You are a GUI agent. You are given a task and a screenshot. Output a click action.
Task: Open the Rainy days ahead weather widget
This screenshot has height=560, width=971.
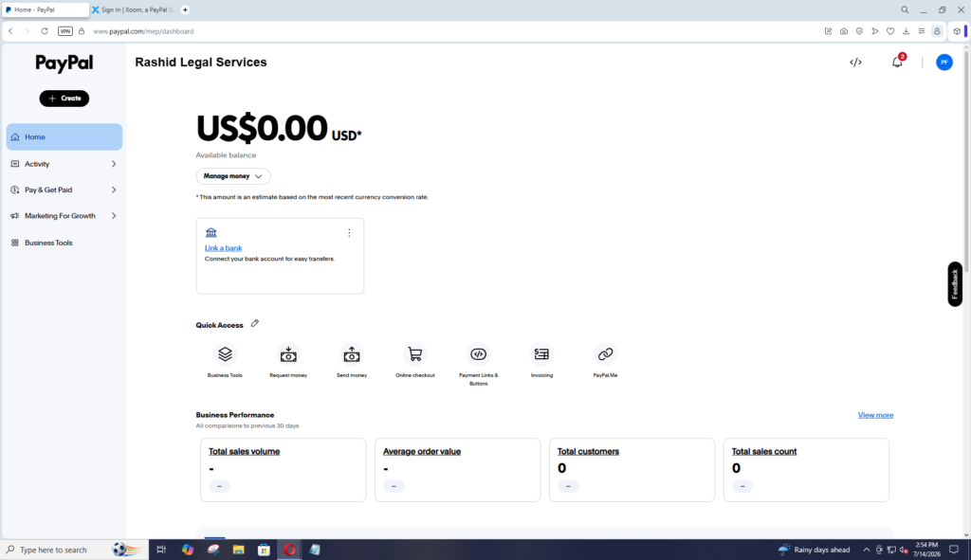[x=815, y=550]
